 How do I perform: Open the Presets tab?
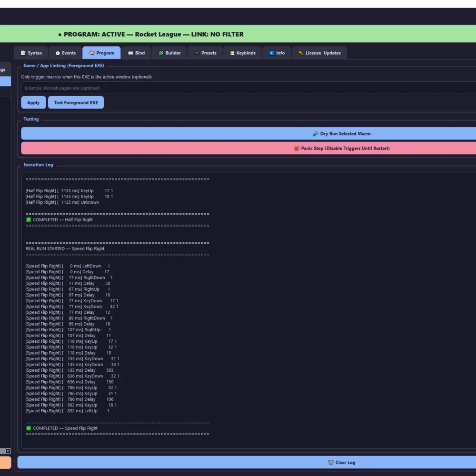pos(205,53)
